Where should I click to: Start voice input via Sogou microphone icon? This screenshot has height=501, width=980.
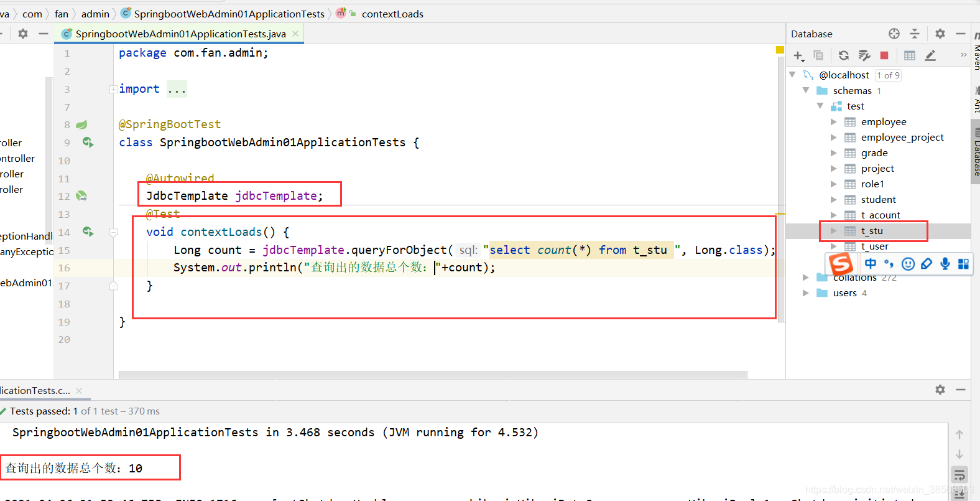point(945,264)
